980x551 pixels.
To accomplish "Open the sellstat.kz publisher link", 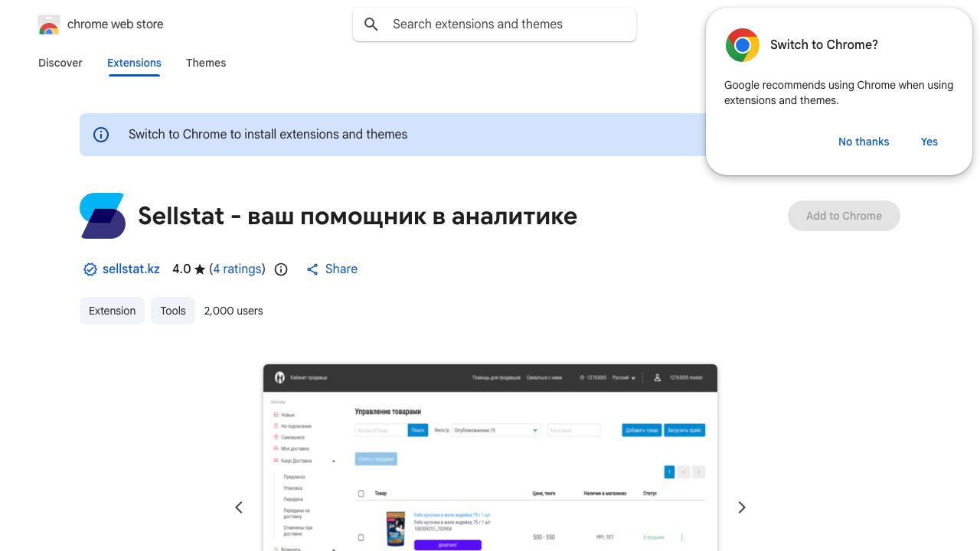I will 131,269.
